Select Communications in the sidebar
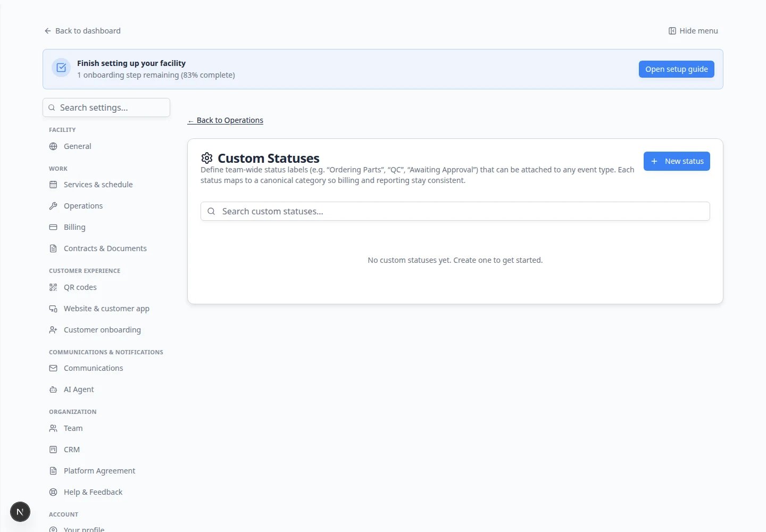 pyautogui.click(x=106, y=368)
